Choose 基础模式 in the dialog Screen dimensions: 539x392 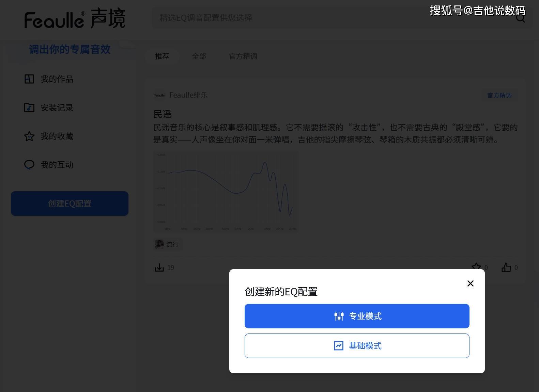tap(357, 346)
